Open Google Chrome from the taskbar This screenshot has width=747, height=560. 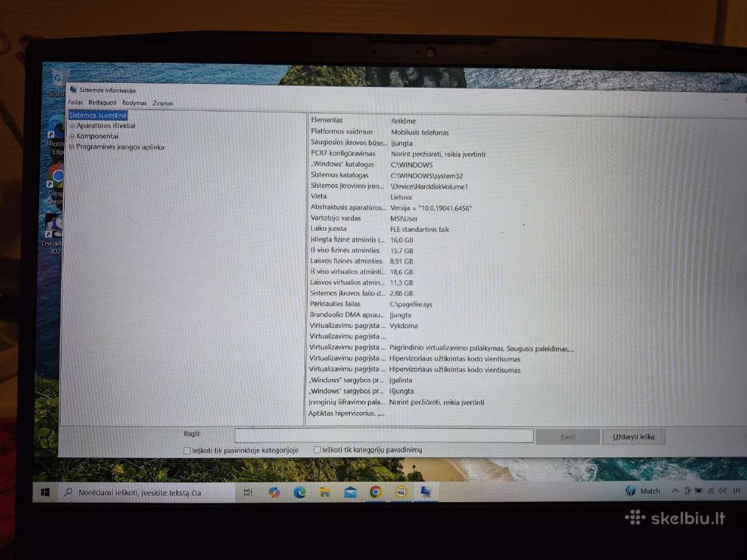click(x=375, y=492)
